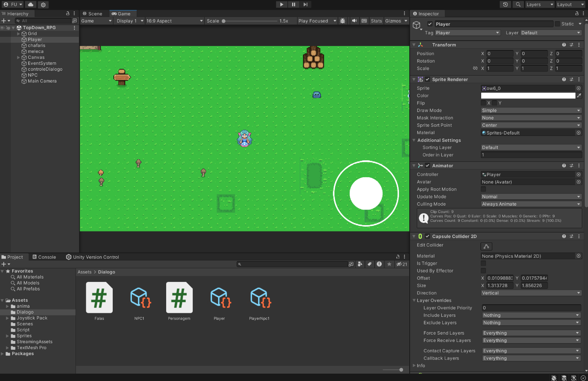Image resolution: width=588 pixels, height=381 pixels.
Task: Expand the Canvas object in the Hierarchy
Action: tap(18, 57)
